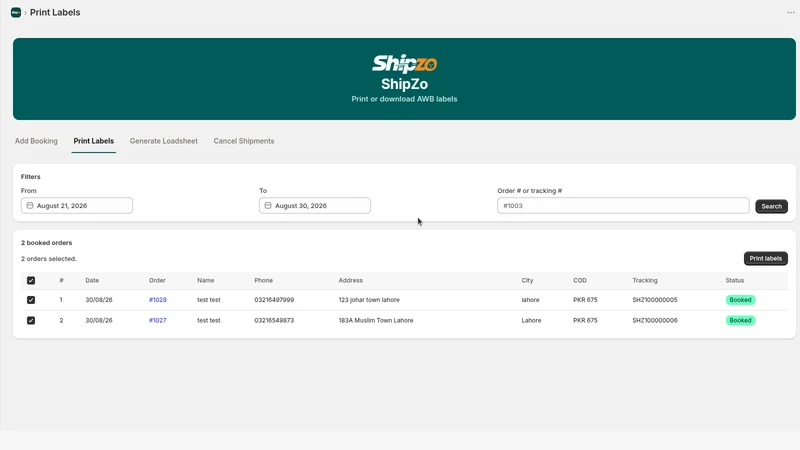800x450 pixels.
Task: Click the calendar icon in the To field
Action: 268,206
